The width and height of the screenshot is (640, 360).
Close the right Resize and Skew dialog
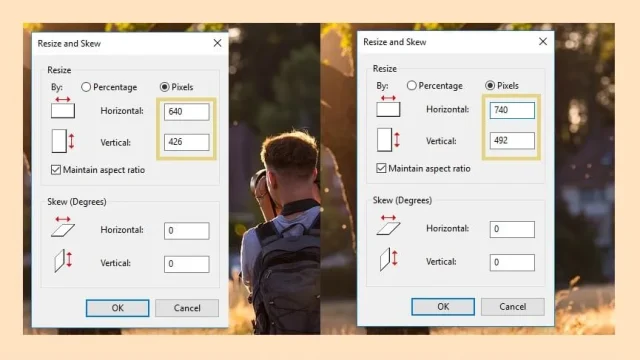click(x=543, y=41)
